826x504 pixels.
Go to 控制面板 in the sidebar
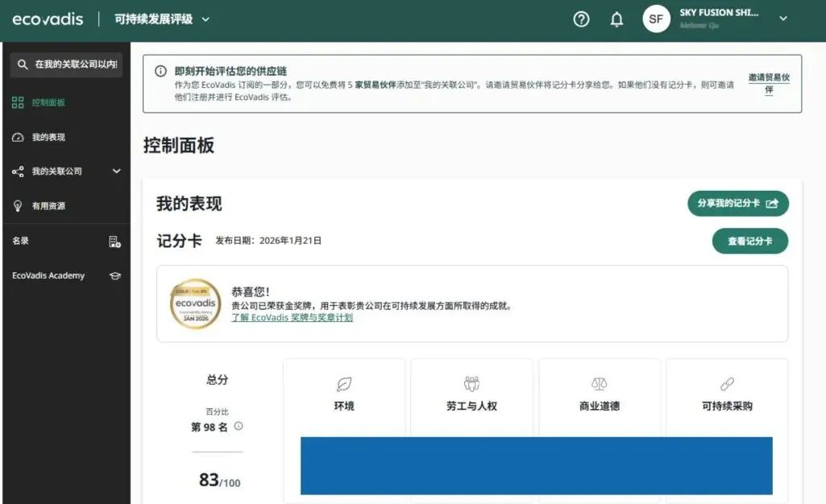tap(48, 103)
